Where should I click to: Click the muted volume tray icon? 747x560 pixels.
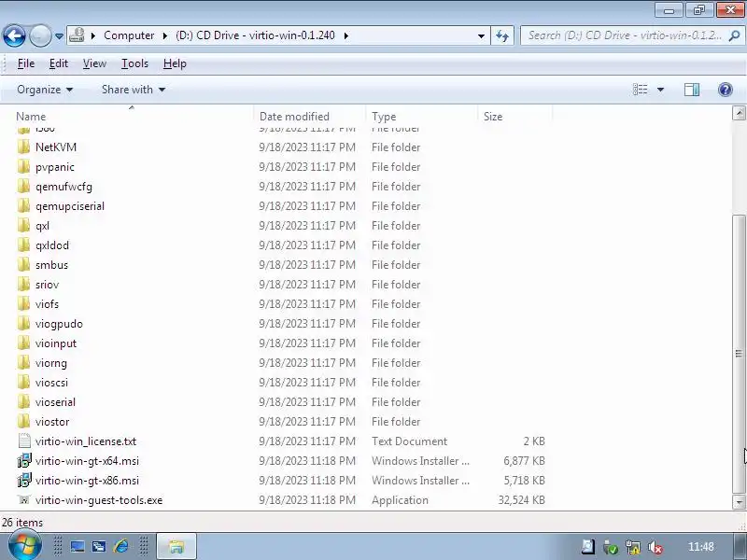coord(656,547)
